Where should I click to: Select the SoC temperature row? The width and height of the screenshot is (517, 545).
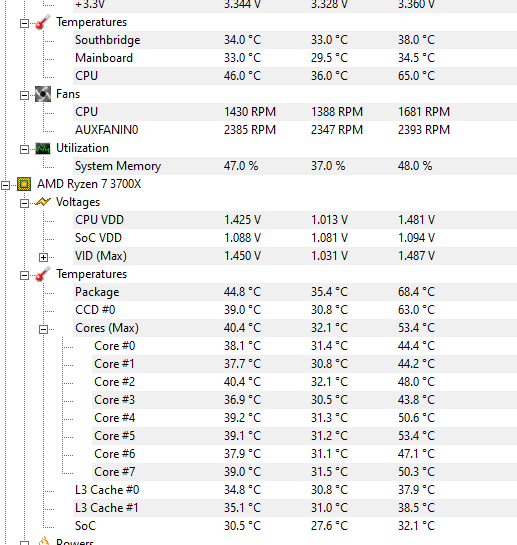(295, 526)
